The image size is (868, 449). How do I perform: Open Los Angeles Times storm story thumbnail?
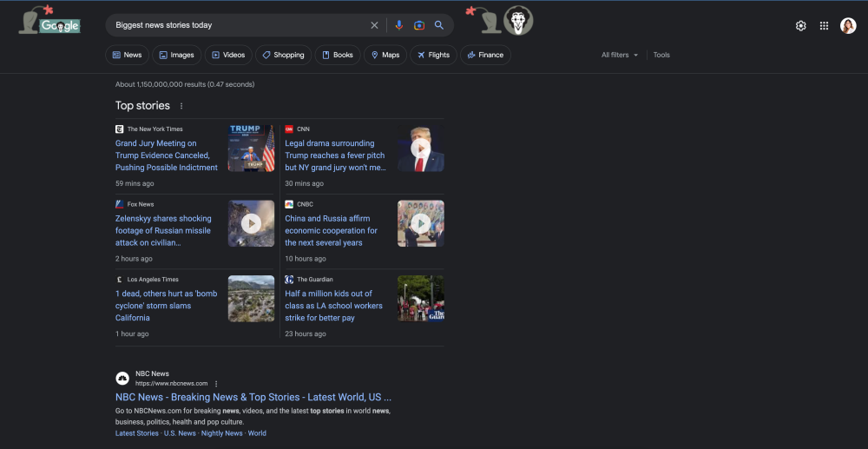[x=251, y=299]
